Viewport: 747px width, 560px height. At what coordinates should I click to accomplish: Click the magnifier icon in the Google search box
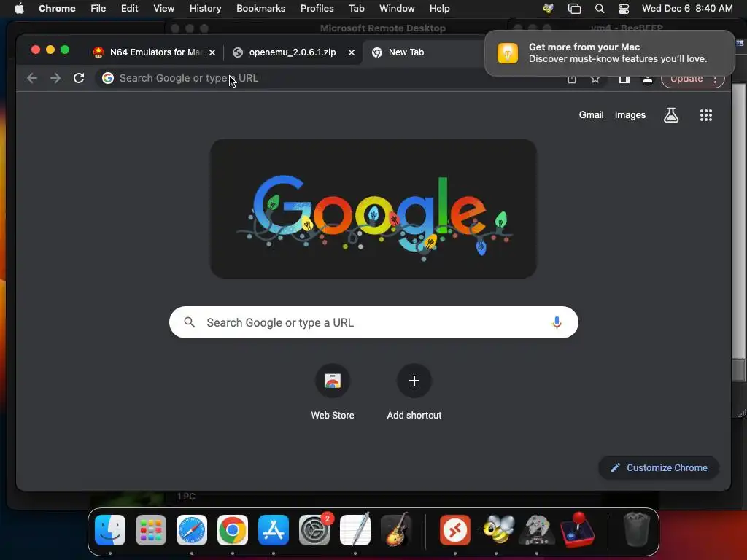point(189,322)
